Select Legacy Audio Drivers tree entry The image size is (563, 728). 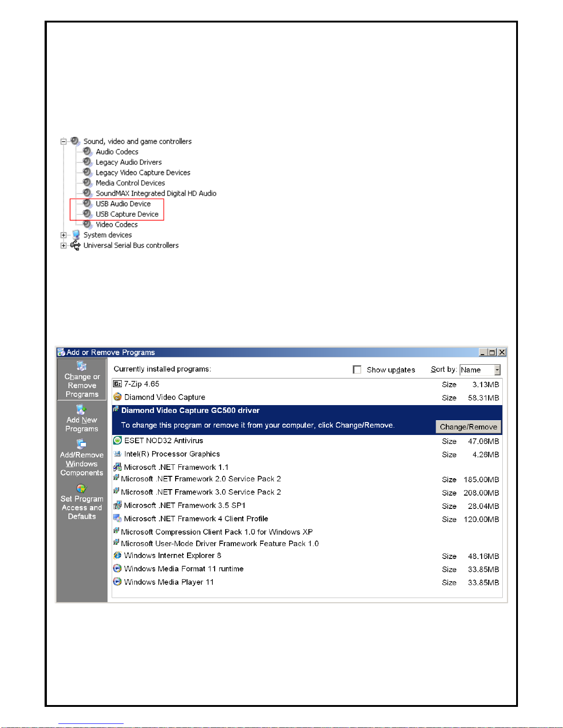pyautogui.click(x=129, y=162)
